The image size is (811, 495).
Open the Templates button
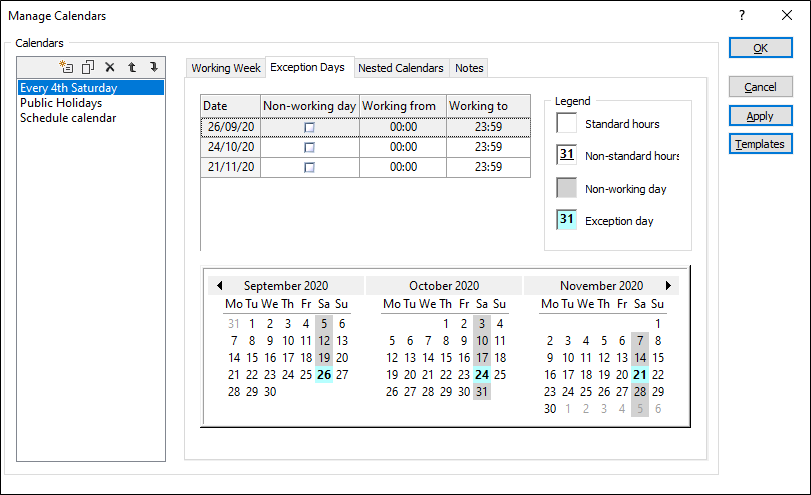click(x=760, y=144)
